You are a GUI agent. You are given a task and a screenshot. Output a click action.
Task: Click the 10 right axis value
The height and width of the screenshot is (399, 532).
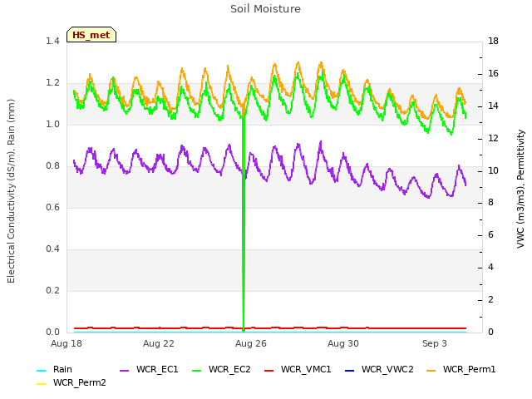tap(493, 170)
